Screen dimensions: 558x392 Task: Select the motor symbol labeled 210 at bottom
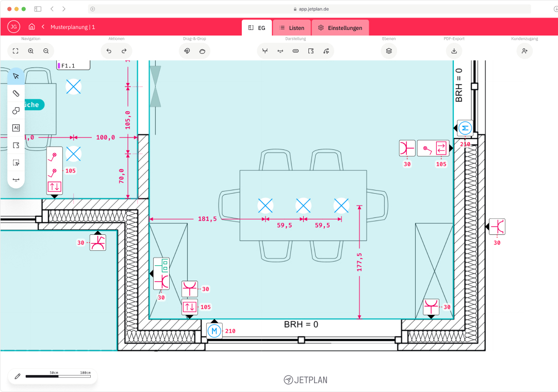(x=214, y=331)
